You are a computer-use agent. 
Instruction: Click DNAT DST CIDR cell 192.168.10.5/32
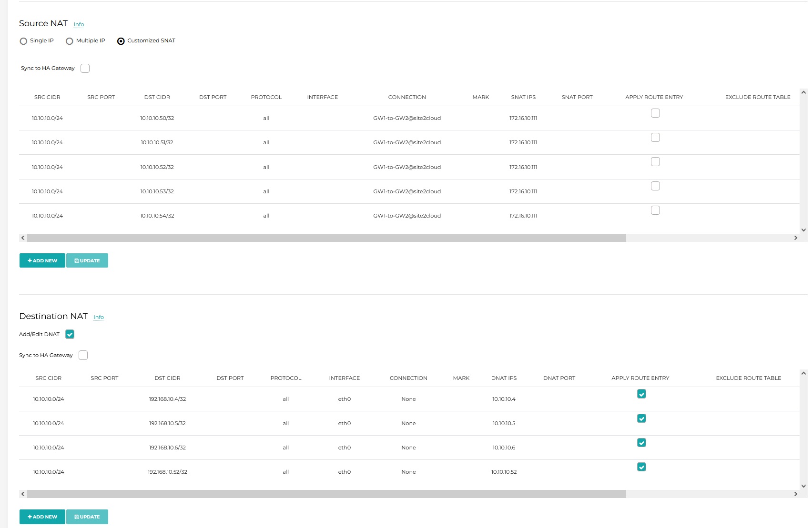click(x=167, y=423)
